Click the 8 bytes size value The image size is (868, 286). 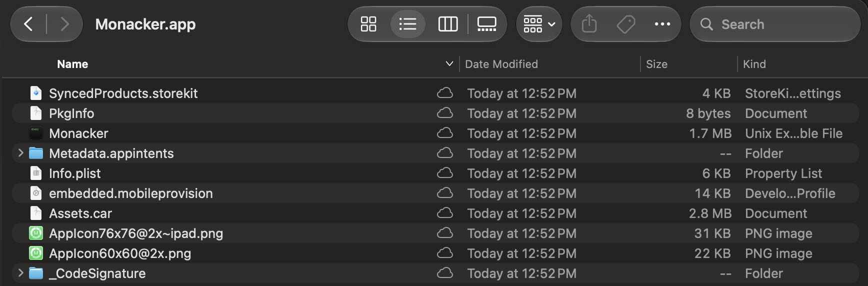(x=708, y=113)
